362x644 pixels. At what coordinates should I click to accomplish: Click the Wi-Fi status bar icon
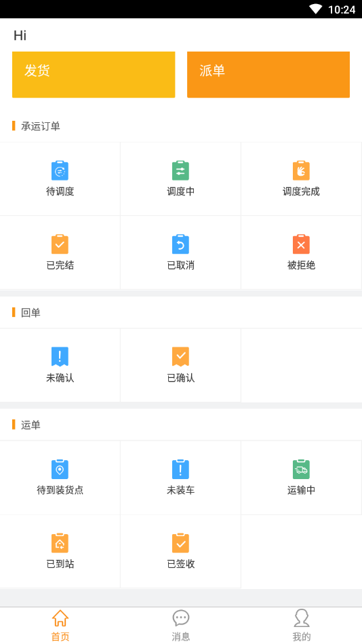(x=316, y=9)
